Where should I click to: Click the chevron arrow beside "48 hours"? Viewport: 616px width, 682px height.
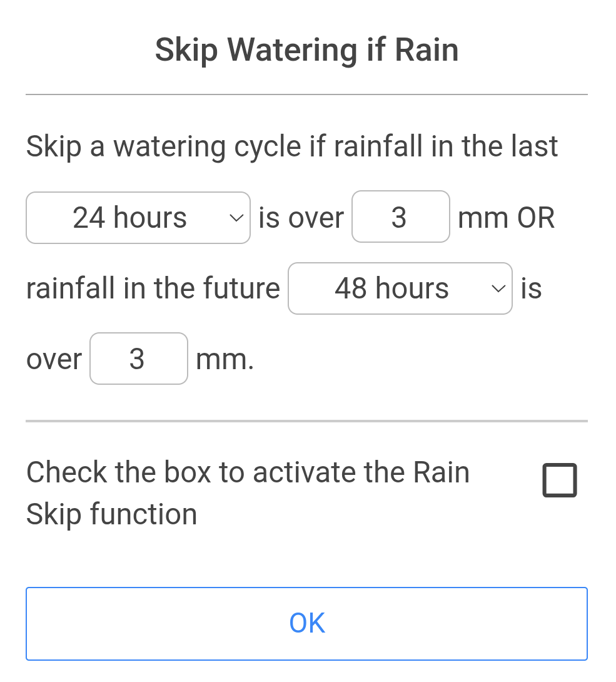[498, 288]
